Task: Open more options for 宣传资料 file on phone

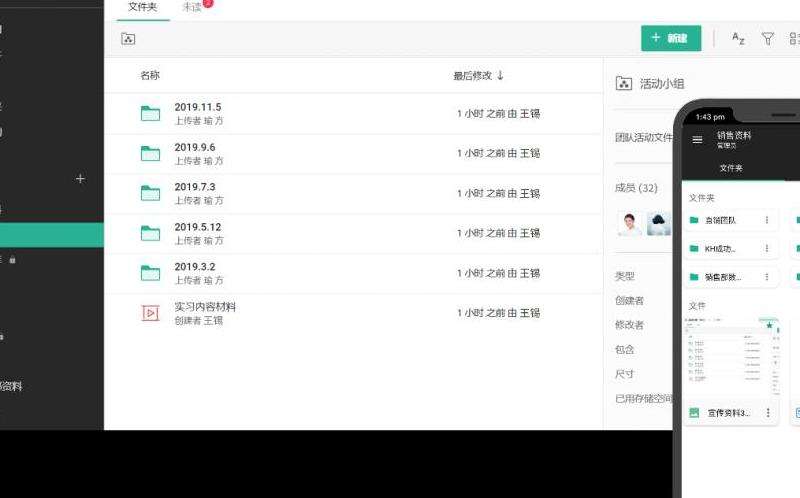Action: 768,412
